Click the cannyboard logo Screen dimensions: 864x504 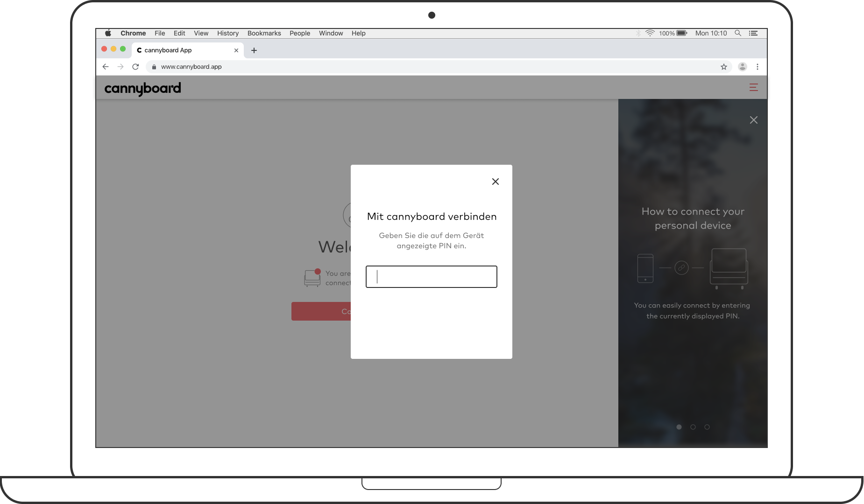click(142, 88)
